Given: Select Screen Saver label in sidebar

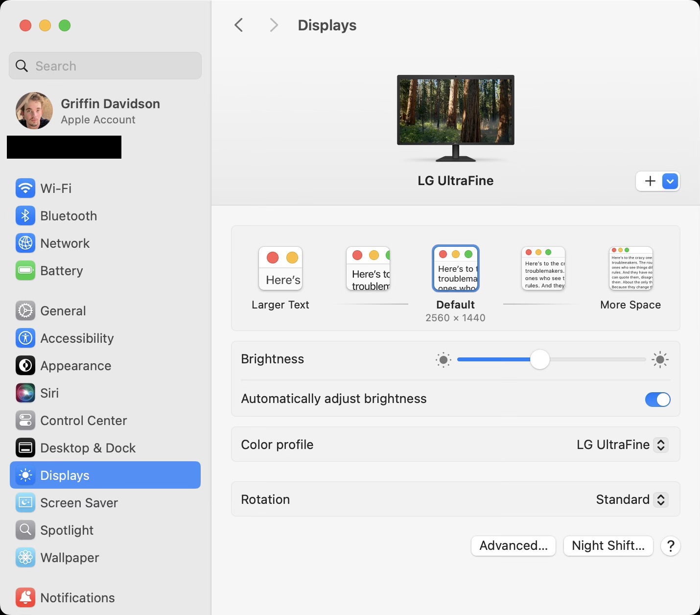Looking at the screenshot, I should click(x=79, y=503).
